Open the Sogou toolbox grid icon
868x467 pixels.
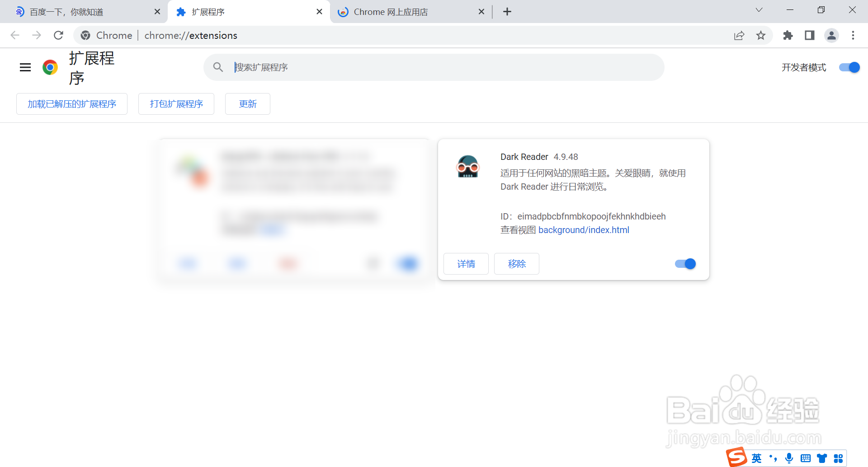tap(838, 458)
